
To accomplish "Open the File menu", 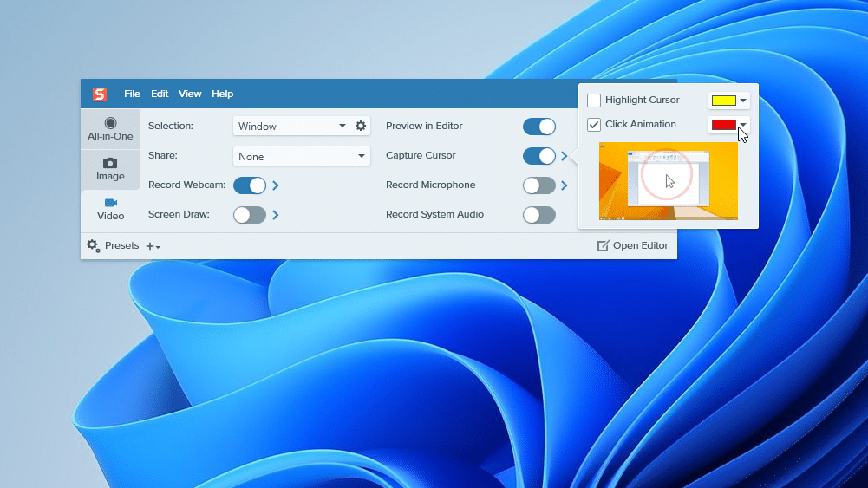I will 132,94.
